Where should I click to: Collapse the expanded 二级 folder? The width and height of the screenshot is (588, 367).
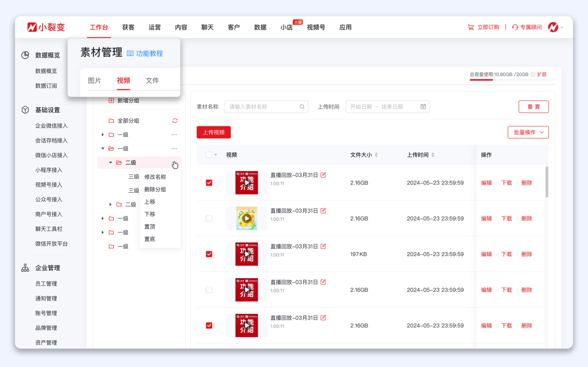coord(111,162)
